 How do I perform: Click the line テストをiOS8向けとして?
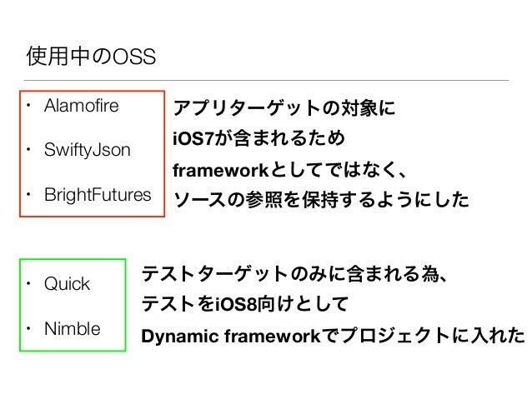pos(245,303)
